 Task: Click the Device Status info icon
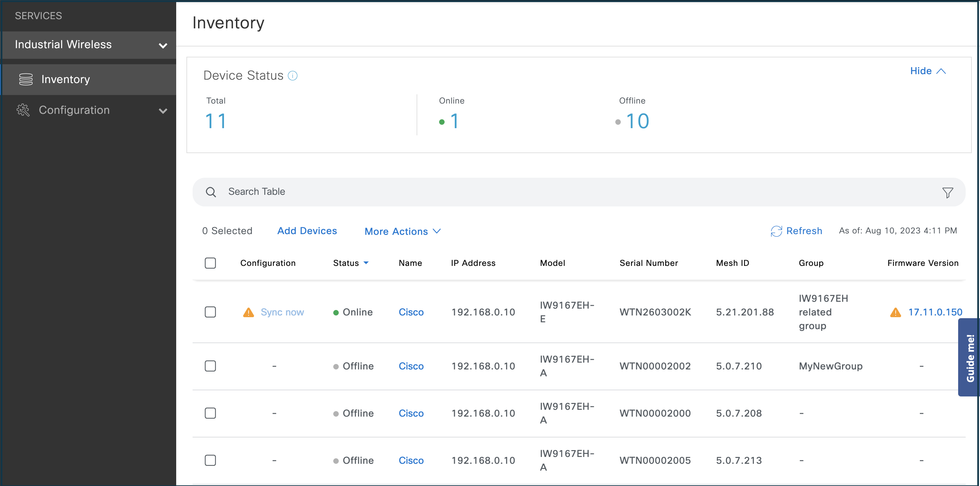point(293,76)
